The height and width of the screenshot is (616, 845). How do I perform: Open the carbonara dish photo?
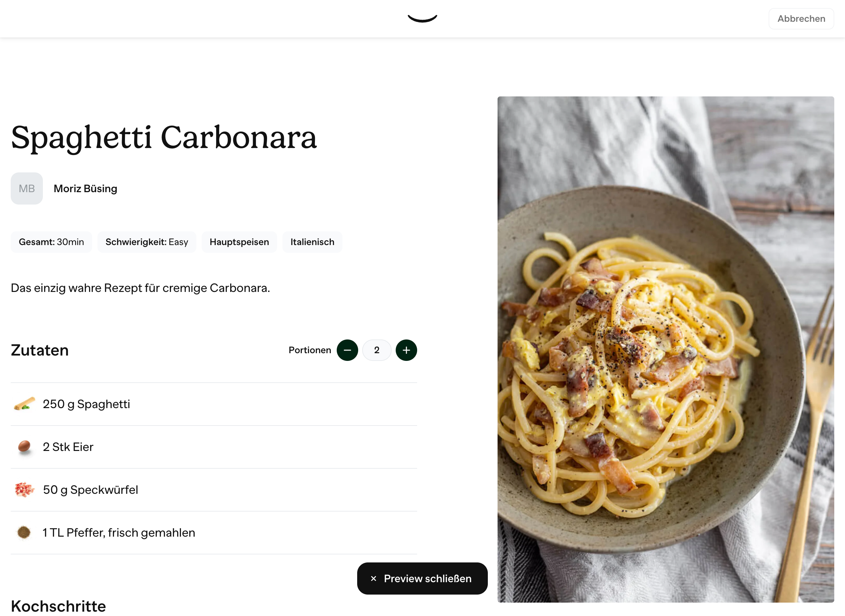click(x=665, y=350)
